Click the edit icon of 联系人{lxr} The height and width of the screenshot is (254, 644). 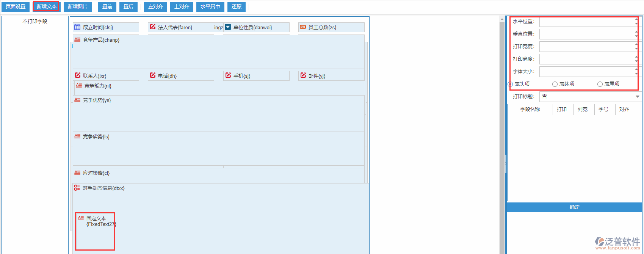pos(78,75)
